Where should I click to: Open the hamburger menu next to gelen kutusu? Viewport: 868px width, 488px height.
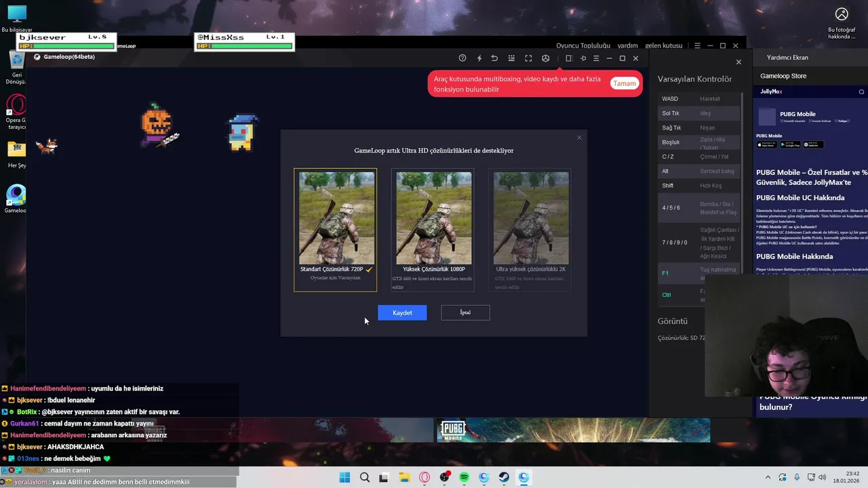[697, 45]
